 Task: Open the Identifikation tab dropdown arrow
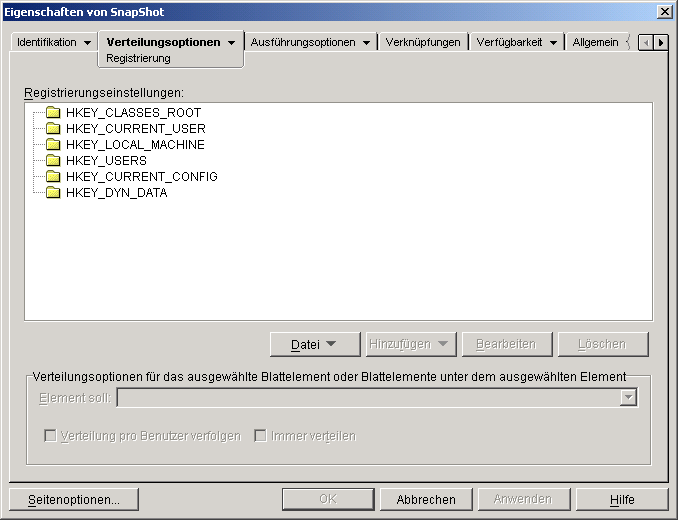coord(87,43)
